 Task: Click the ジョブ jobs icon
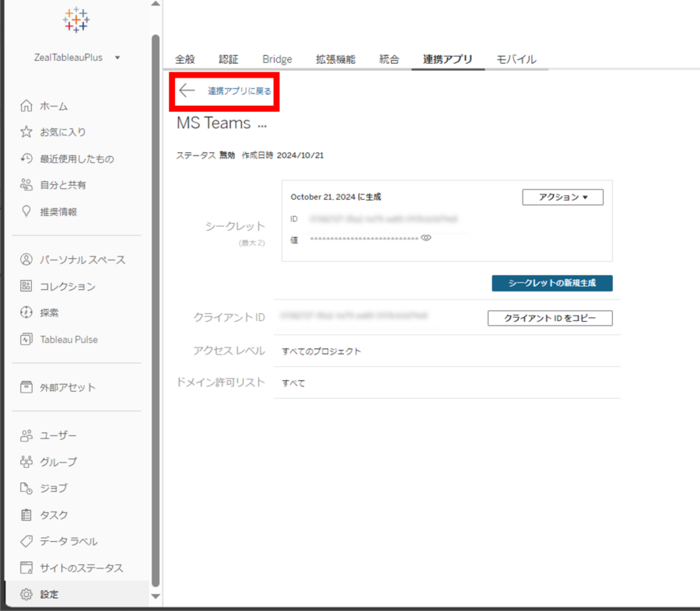tap(26, 488)
